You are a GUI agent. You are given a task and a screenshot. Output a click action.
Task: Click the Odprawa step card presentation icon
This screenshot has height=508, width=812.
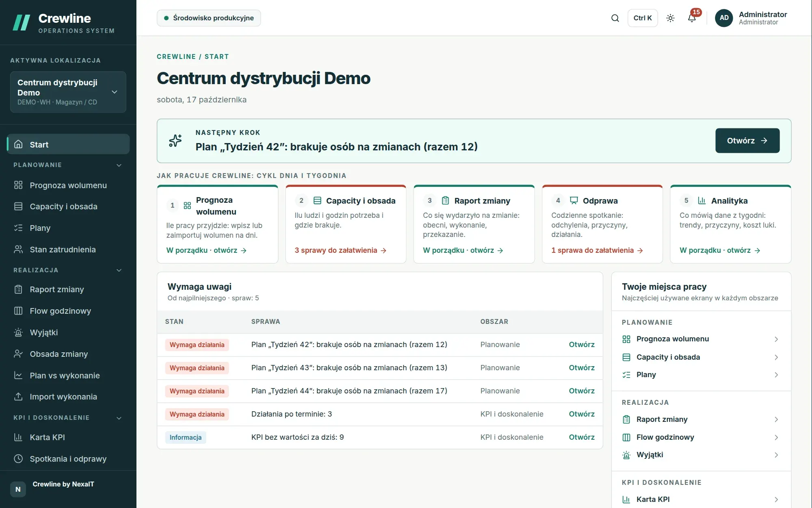point(574,200)
